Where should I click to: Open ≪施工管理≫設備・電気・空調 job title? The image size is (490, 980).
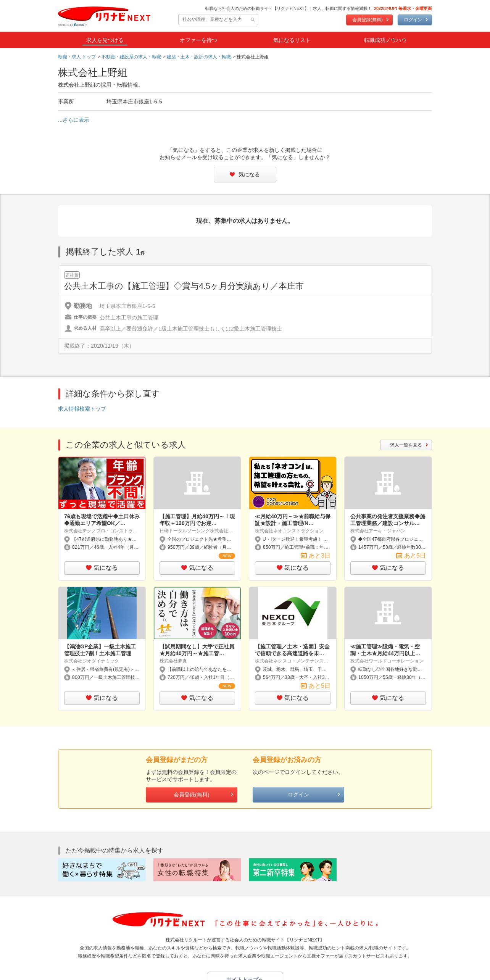385,650
